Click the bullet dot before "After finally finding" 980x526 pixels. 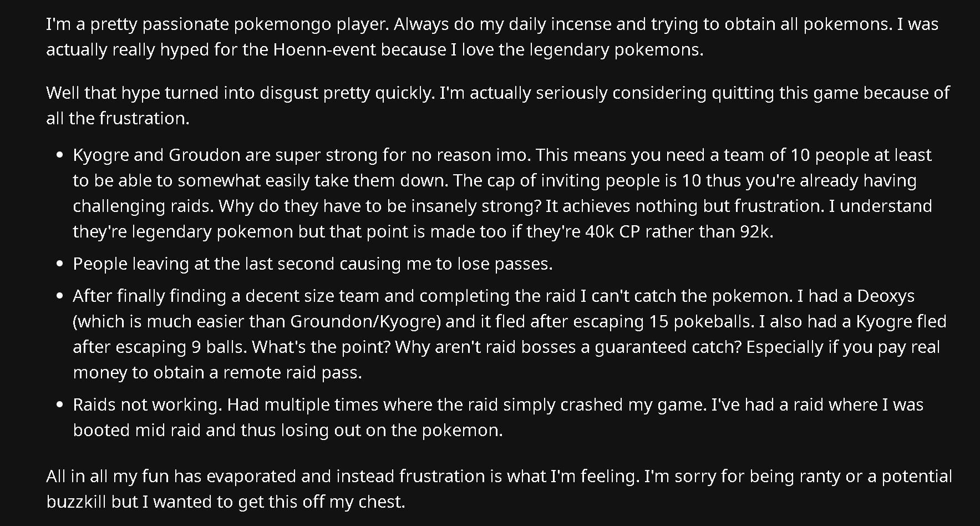pos(60,296)
